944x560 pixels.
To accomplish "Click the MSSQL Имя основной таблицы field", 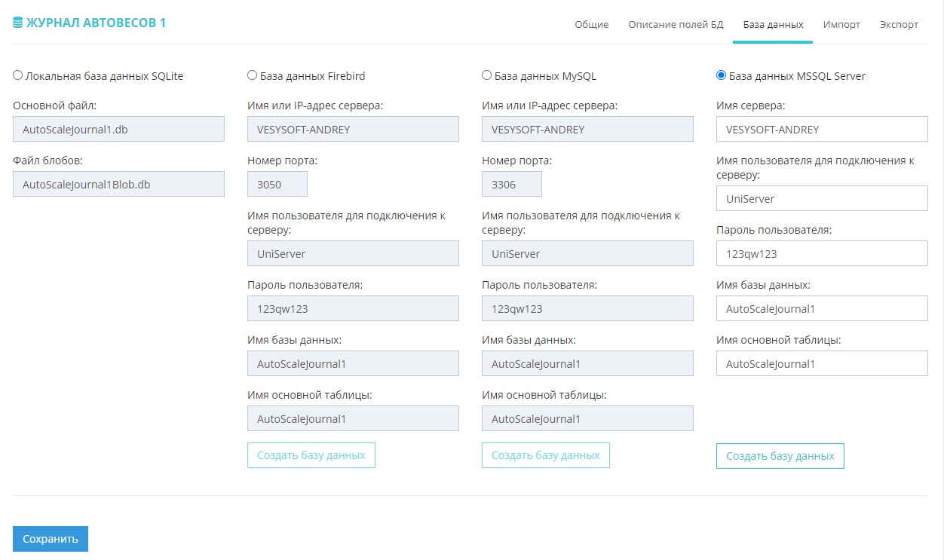I will pyautogui.click(x=822, y=363).
